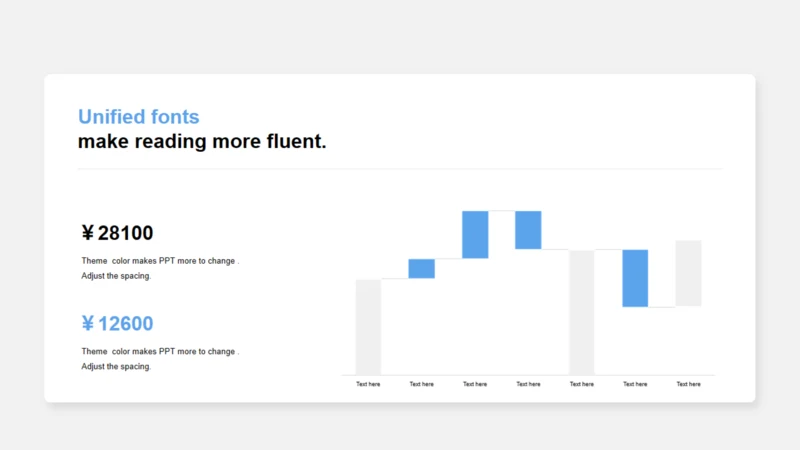Click the blue fourth chart bar
This screenshot has width=800, height=450.
tap(528, 230)
